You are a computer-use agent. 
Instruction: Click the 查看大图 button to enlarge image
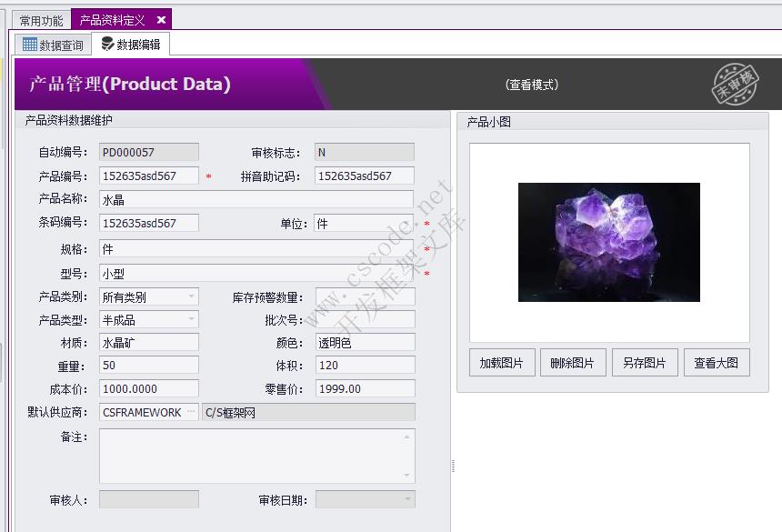tap(717, 361)
